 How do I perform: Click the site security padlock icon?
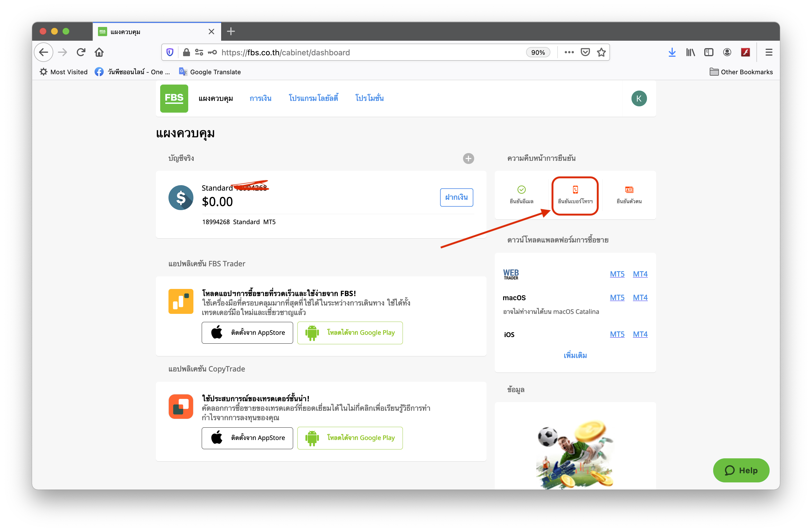(x=186, y=52)
